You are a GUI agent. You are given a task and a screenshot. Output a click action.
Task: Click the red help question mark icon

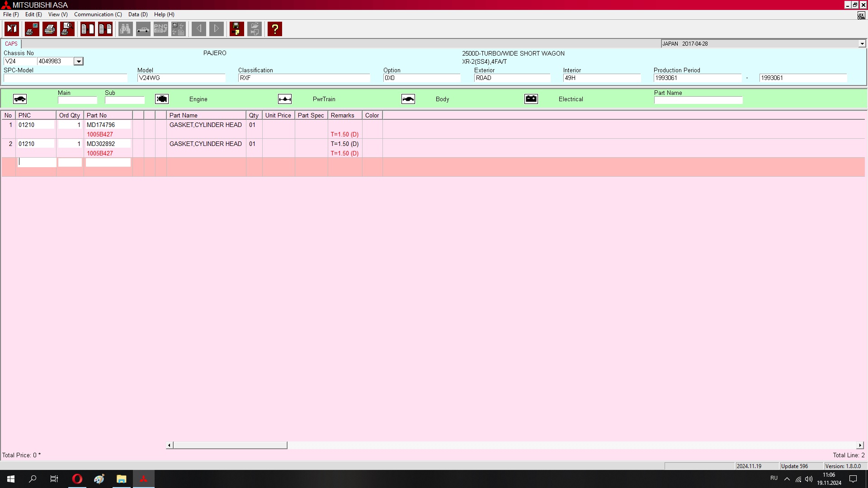pyautogui.click(x=274, y=29)
